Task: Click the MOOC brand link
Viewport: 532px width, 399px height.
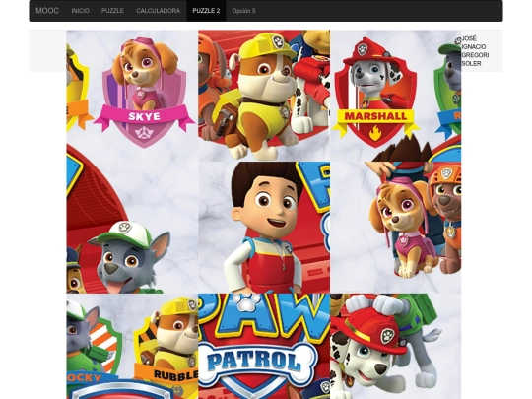Action: point(47,11)
